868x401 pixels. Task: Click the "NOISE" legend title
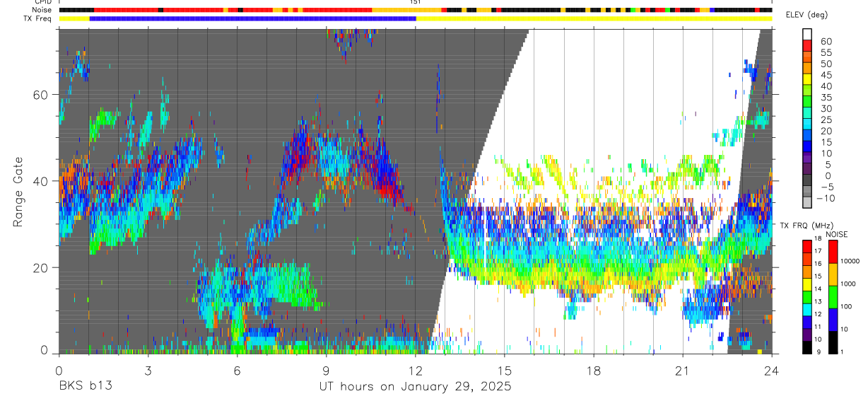tap(836, 234)
